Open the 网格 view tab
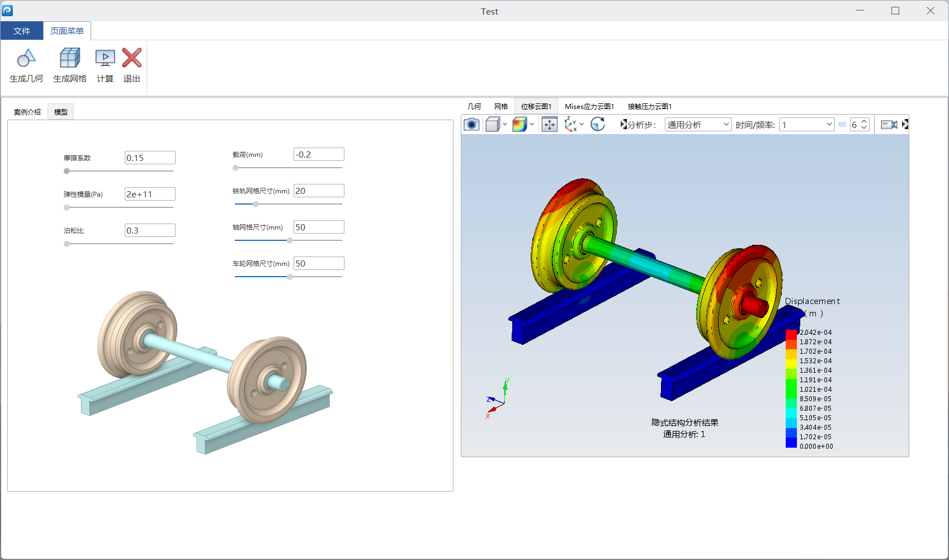949x560 pixels. point(501,106)
